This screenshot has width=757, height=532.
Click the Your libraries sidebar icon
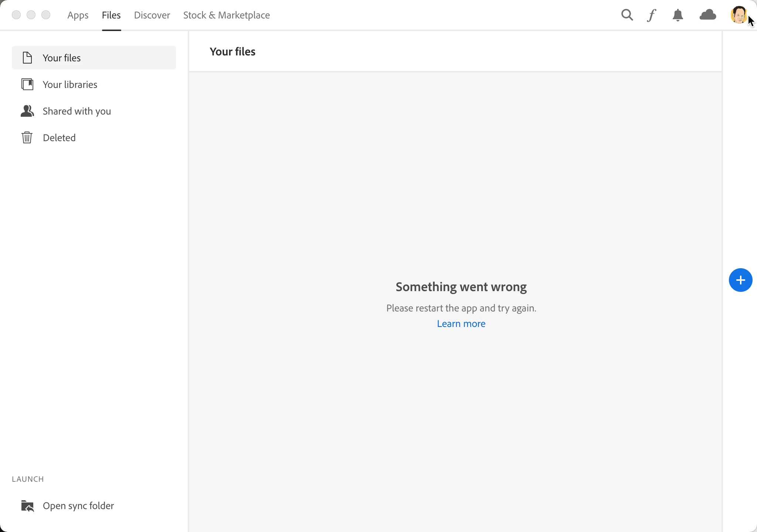tap(27, 84)
